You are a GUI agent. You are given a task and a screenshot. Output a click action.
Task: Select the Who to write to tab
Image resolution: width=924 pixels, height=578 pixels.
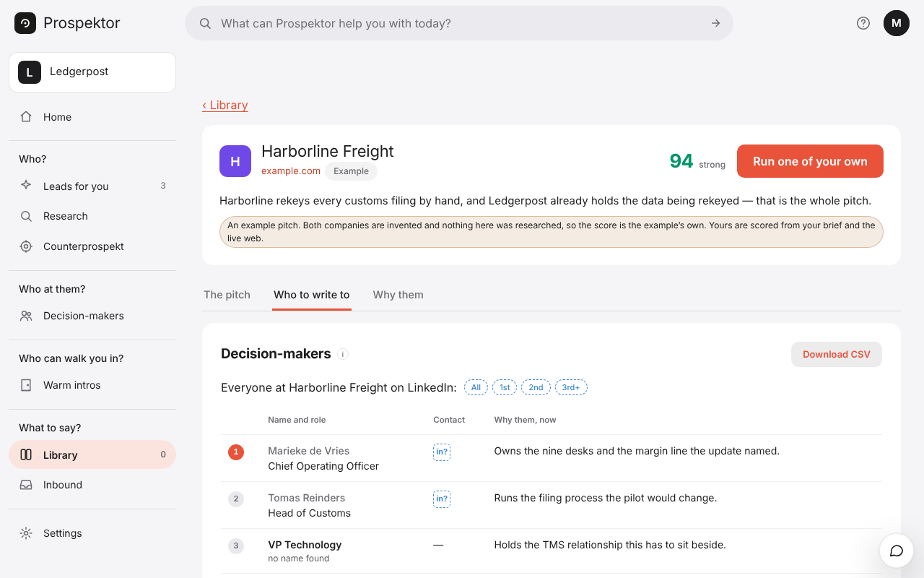pyautogui.click(x=312, y=295)
